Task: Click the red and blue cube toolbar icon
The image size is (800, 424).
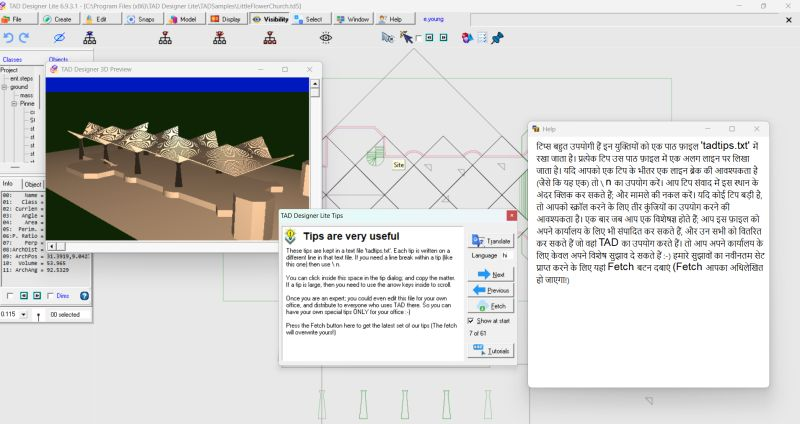Action: tap(467, 38)
